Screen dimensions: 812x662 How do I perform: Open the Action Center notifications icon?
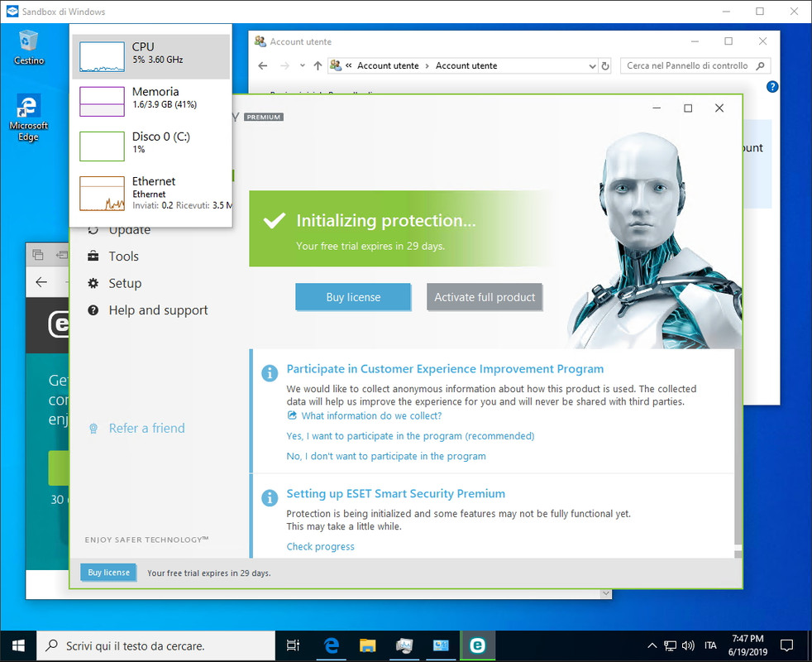[786, 646]
